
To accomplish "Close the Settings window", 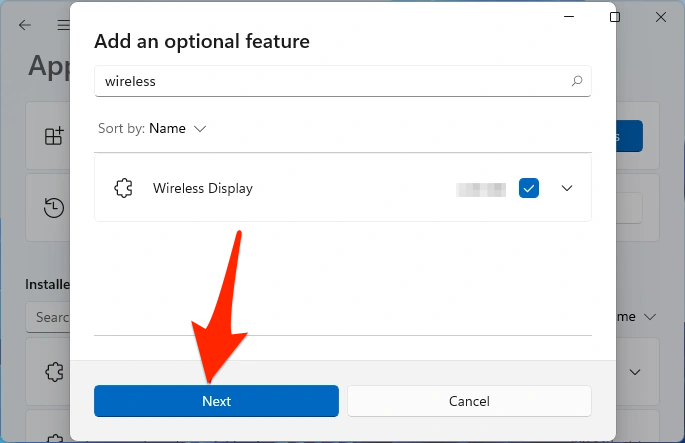I will coord(661,17).
